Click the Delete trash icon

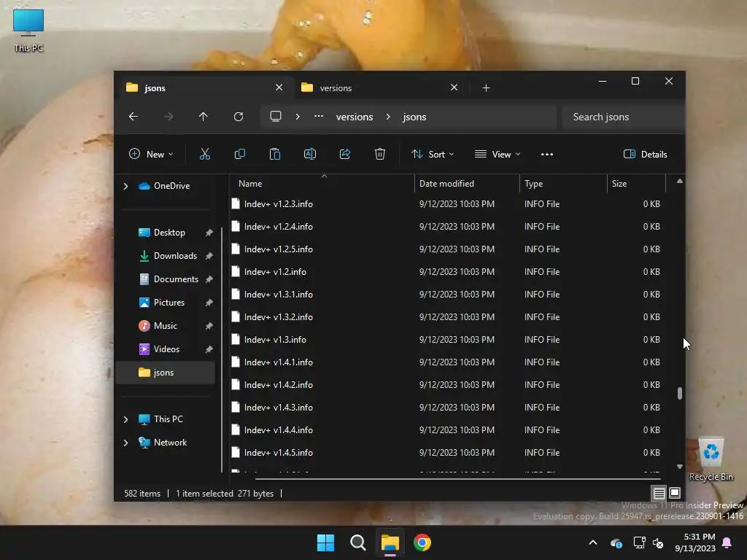(379, 155)
